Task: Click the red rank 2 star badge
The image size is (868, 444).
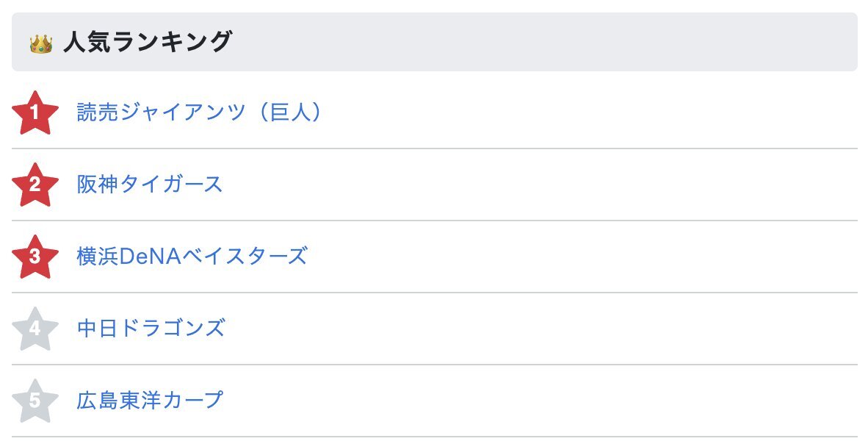Action: 35,185
